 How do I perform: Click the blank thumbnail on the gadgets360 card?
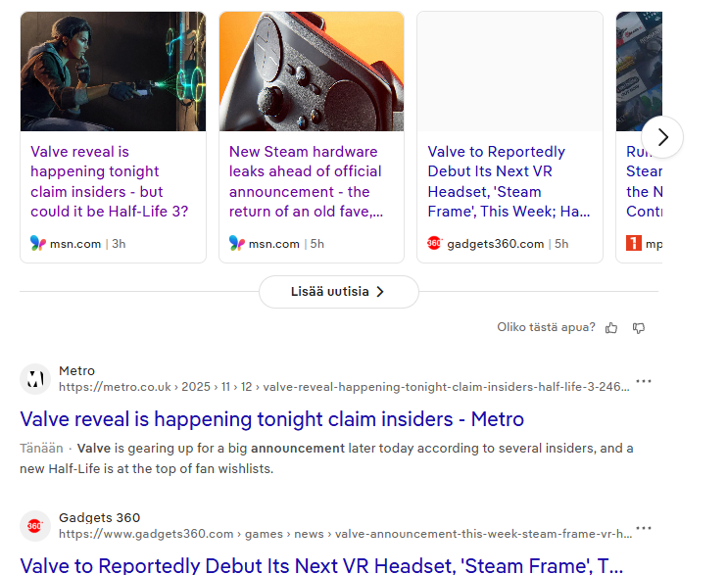pyautogui.click(x=510, y=72)
